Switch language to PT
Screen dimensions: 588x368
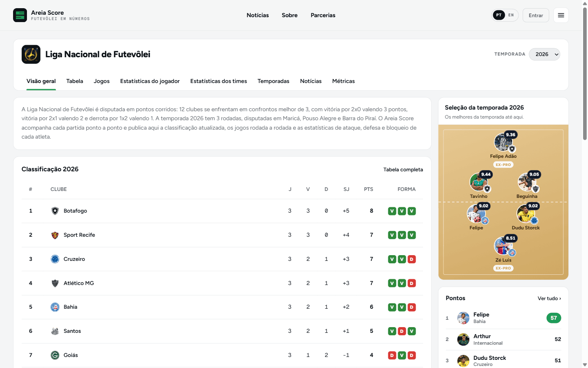pyautogui.click(x=499, y=15)
